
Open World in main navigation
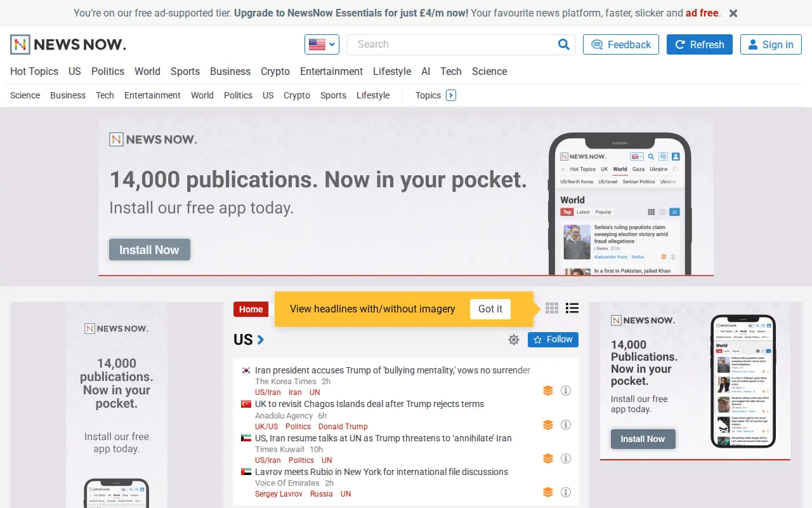tap(147, 71)
